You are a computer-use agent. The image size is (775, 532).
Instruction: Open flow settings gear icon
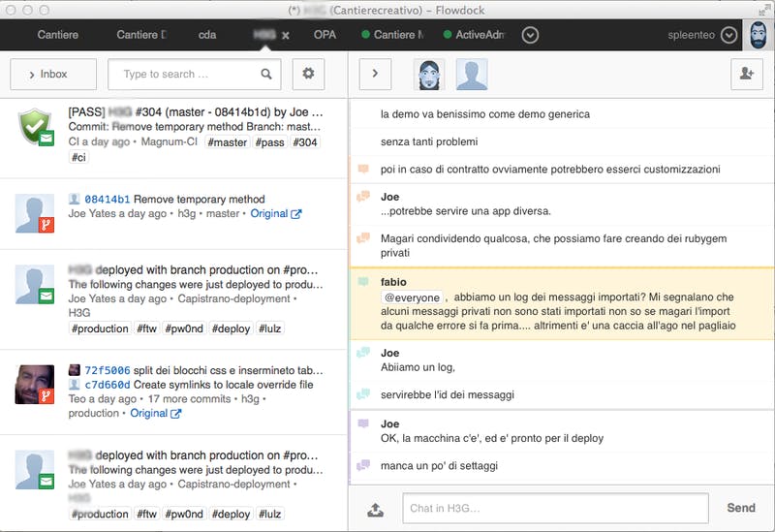point(308,74)
